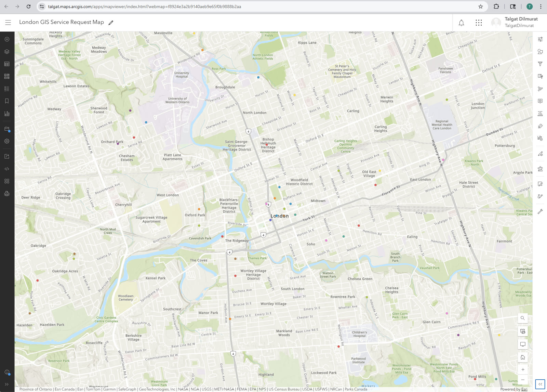Click the Share map icon
Image resolution: width=547 pixels, height=392 pixels.
[7, 156]
